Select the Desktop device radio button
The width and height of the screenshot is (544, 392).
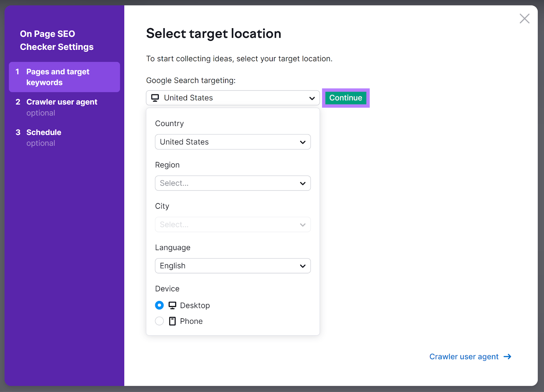pyautogui.click(x=159, y=305)
